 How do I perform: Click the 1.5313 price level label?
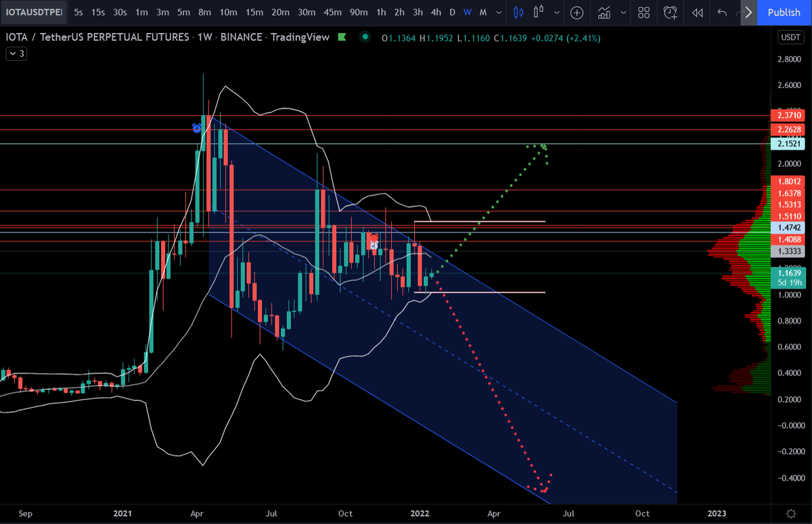click(x=788, y=204)
